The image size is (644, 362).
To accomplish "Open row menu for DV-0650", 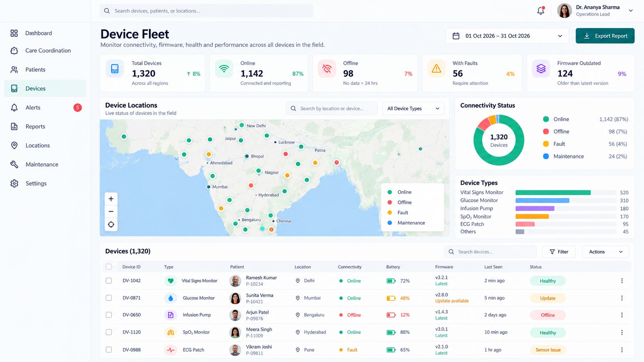I will pyautogui.click(x=622, y=315).
